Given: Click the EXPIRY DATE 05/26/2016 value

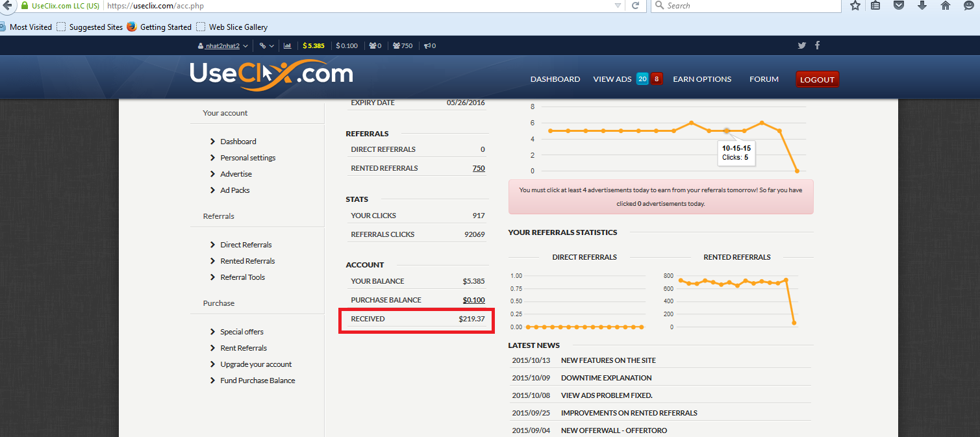Looking at the screenshot, I should click(466, 103).
